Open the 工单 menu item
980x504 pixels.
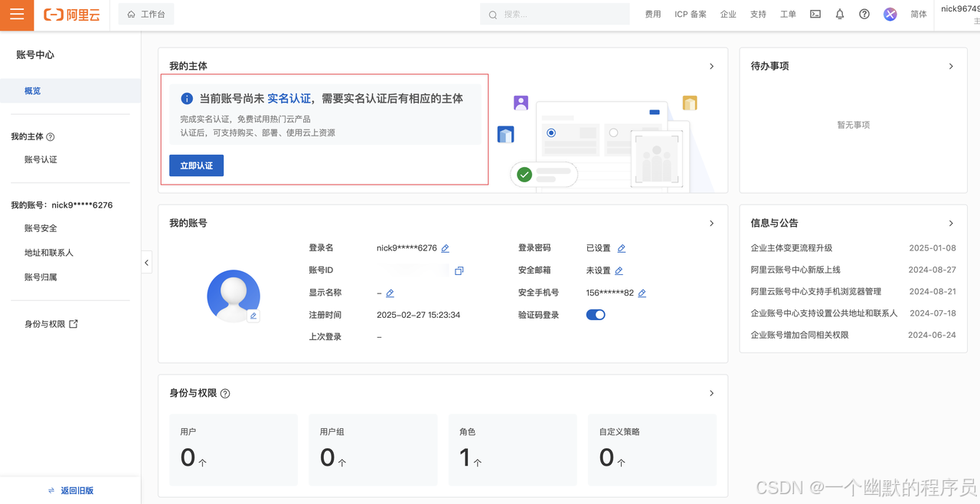click(x=788, y=15)
